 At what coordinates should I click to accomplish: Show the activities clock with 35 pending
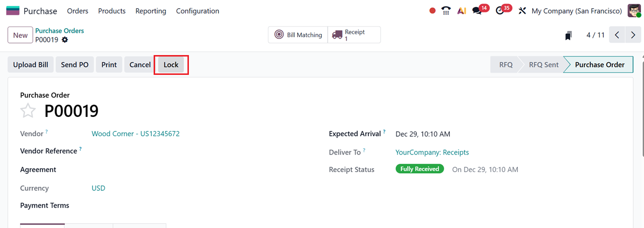tap(501, 11)
